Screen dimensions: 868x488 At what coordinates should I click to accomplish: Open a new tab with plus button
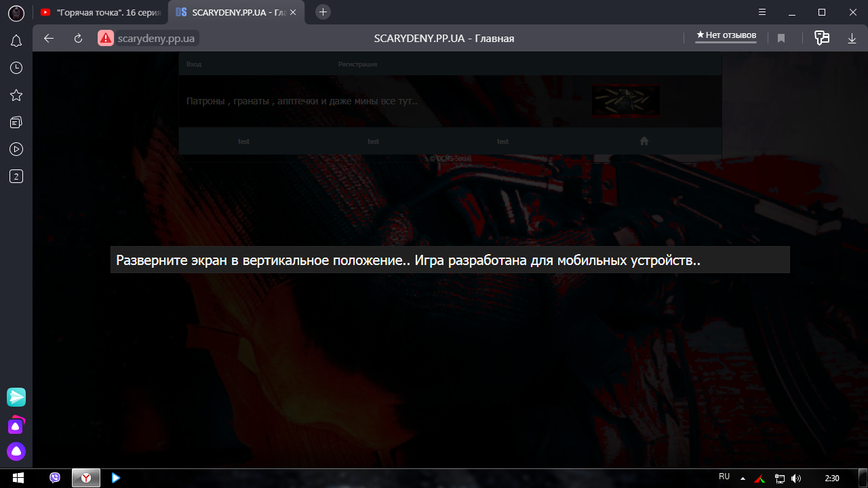[x=323, y=12]
